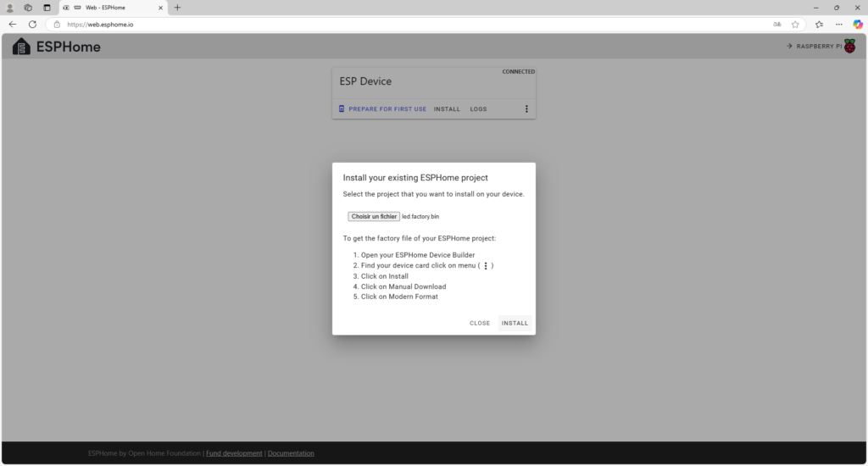Open the tab actions menu icon
868x466 pixels.
click(47, 8)
